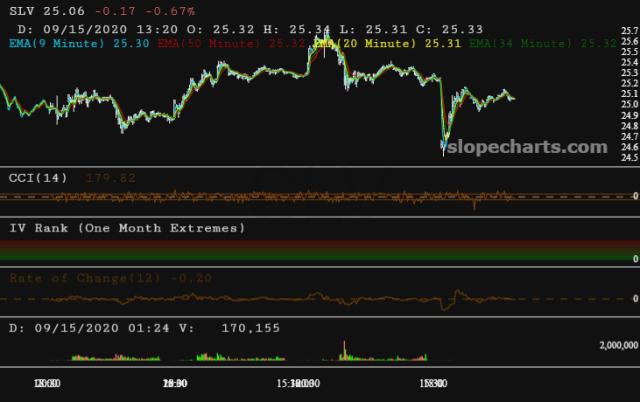Click the 24.9 price axis label
The height and width of the screenshot is (402, 640).
[629, 115]
